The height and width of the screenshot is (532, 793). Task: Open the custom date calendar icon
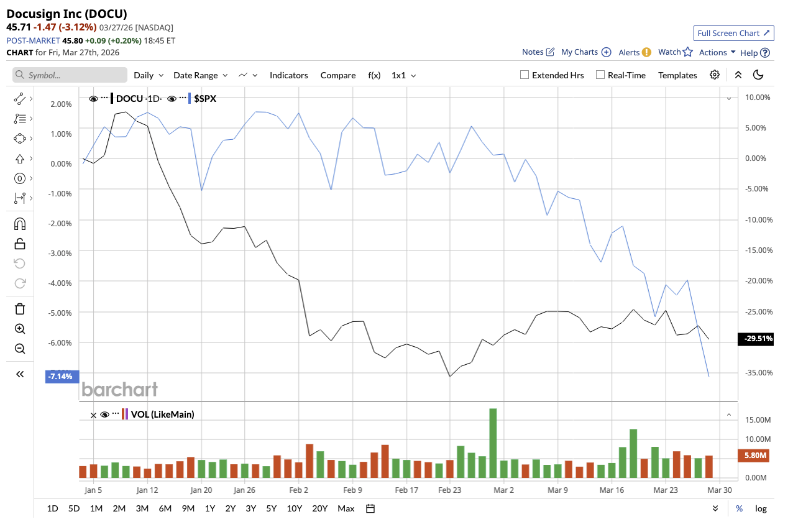(x=370, y=508)
